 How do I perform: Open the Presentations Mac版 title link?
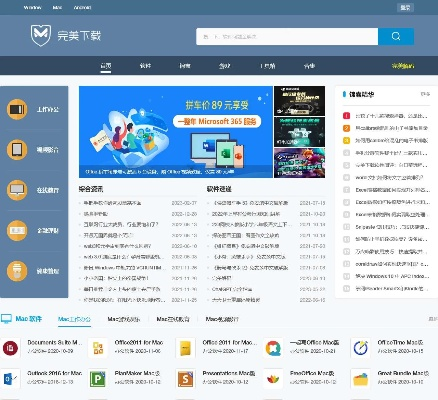pyautogui.click(x=229, y=373)
